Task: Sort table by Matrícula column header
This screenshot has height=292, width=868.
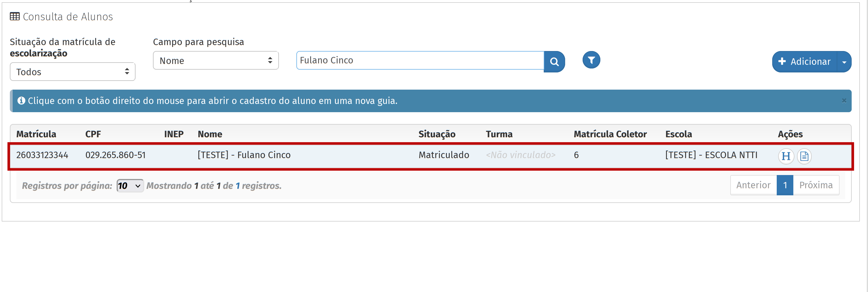Action: click(36, 134)
